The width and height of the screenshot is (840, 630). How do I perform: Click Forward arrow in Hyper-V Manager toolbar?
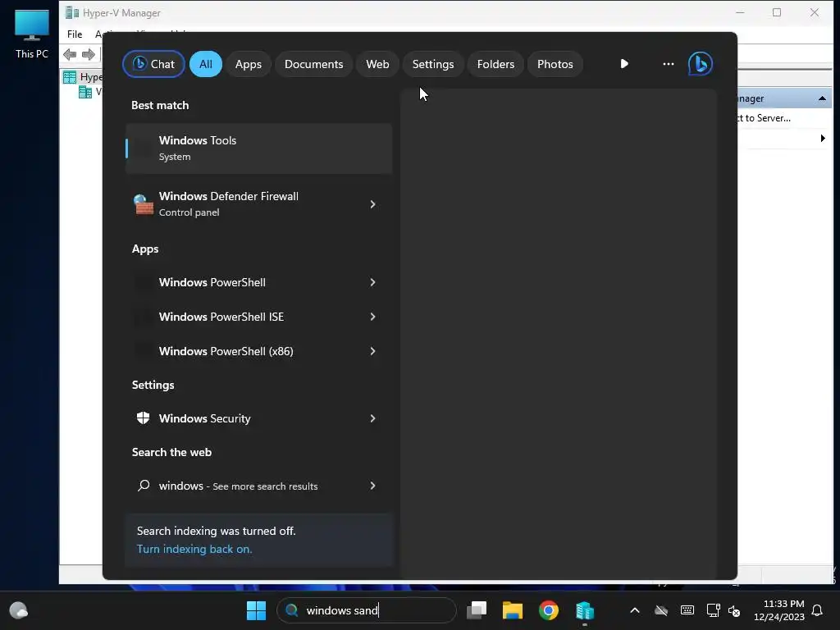pos(89,54)
